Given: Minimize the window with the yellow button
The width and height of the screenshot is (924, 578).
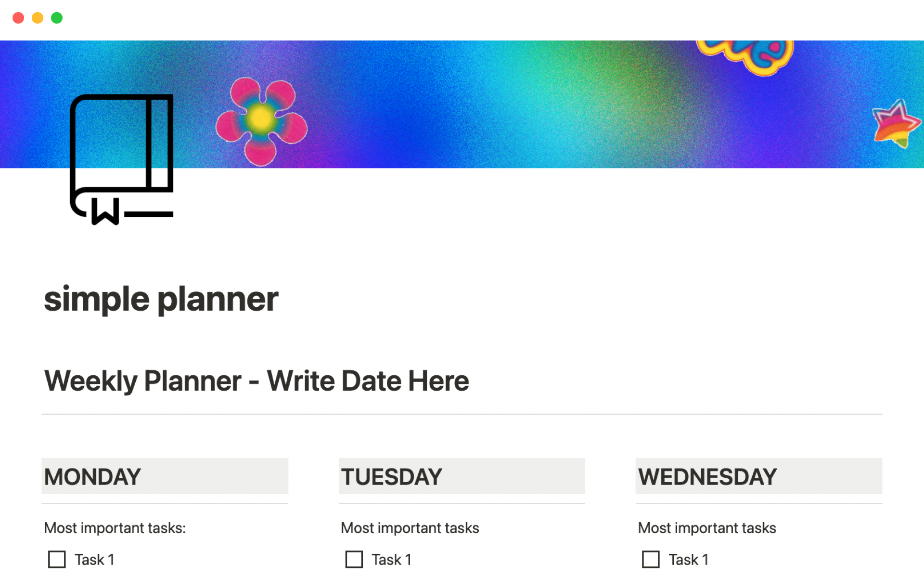Looking at the screenshot, I should (x=38, y=18).
